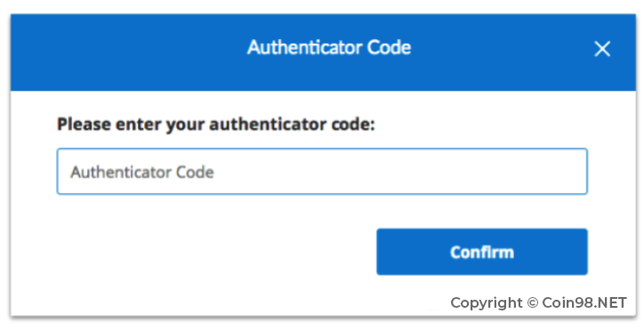Click 'Please enter your authenticator code' label
Screen dimensions: 644x330
[x=216, y=125]
